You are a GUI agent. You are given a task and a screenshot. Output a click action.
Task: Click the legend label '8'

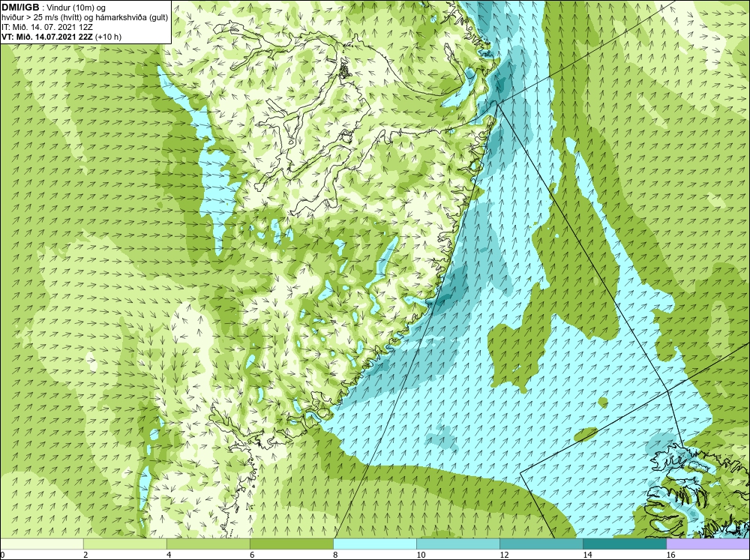click(x=335, y=555)
